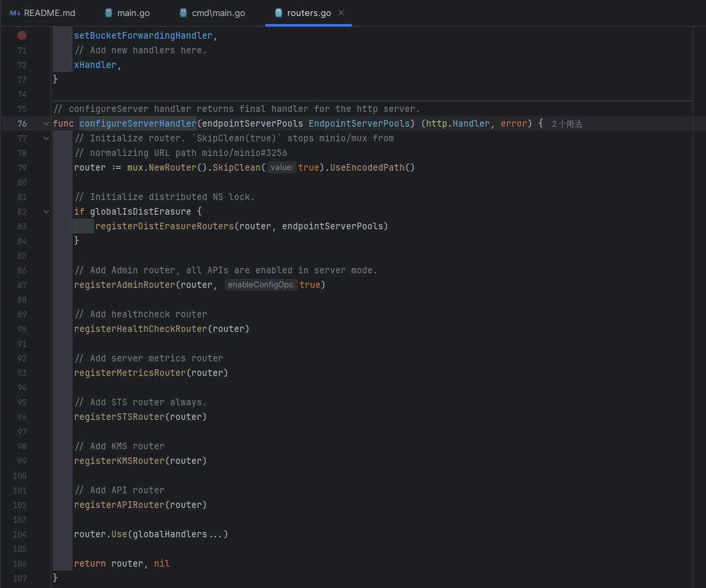Screen dimensions: 706x588
Task: Click comment '// Initialize distributed NS lock.'
Action: click(x=165, y=197)
